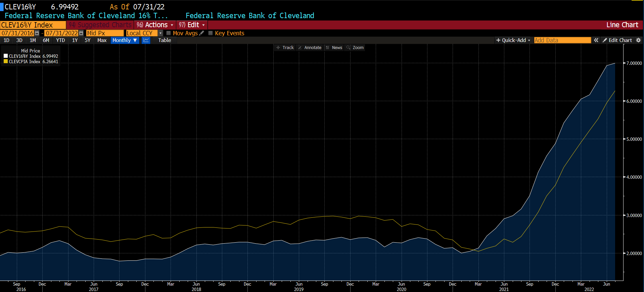Open the Quick-Add dropdown
The width and height of the screenshot is (644, 292).
pyautogui.click(x=513, y=40)
